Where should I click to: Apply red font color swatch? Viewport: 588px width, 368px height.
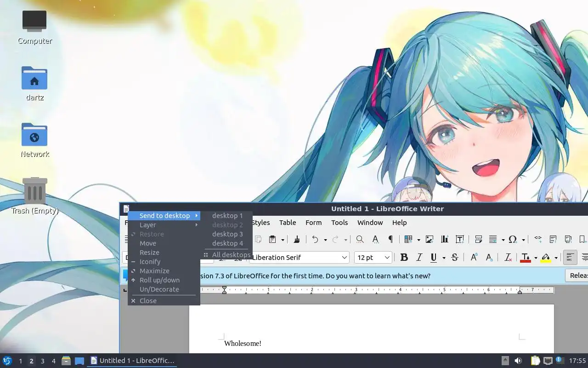[x=526, y=258]
